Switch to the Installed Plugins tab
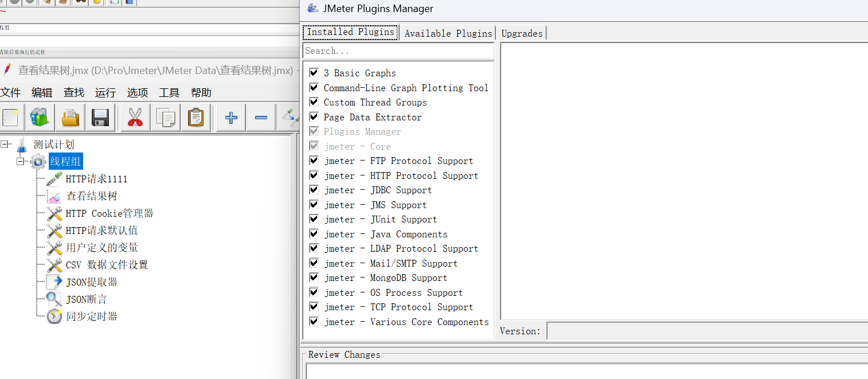Image resolution: width=868 pixels, height=379 pixels. pos(351,32)
